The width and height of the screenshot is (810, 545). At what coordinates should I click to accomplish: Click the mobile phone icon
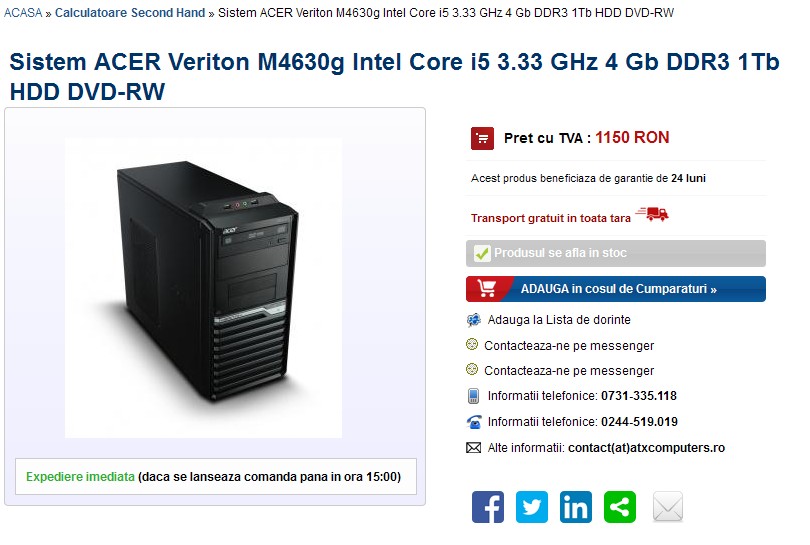(x=473, y=396)
